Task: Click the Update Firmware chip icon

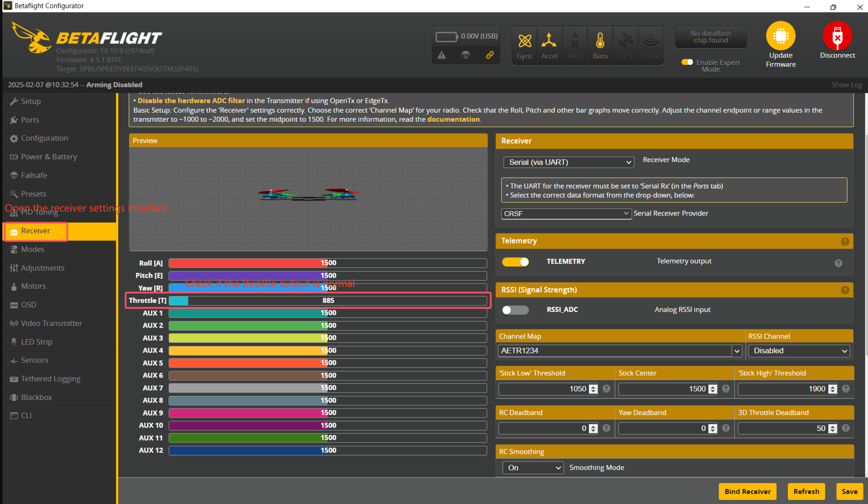Action: pyautogui.click(x=780, y=36)
